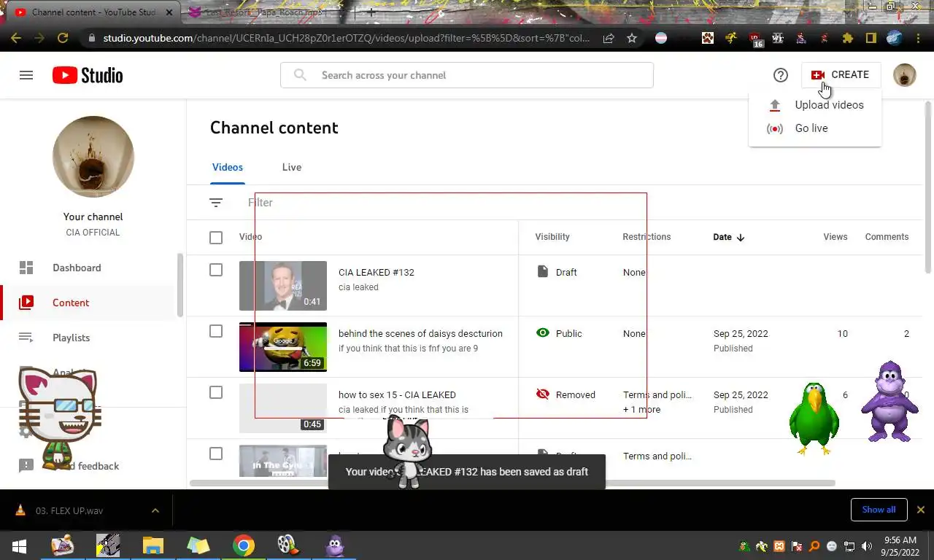This screenshot has width=934, height=560.
Task: Click the Playlists icon in sidebar
Action: pyautogui.click(x=26, y=338)
